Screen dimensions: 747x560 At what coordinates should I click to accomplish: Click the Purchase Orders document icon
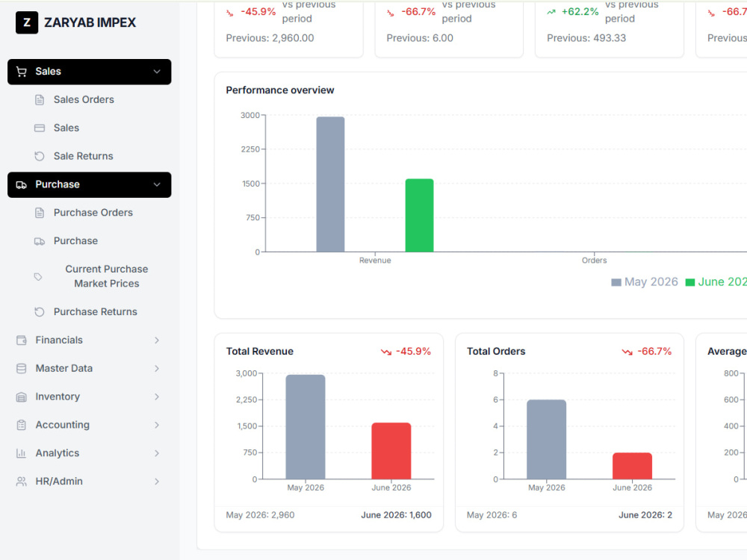click(x=40, y=213)
